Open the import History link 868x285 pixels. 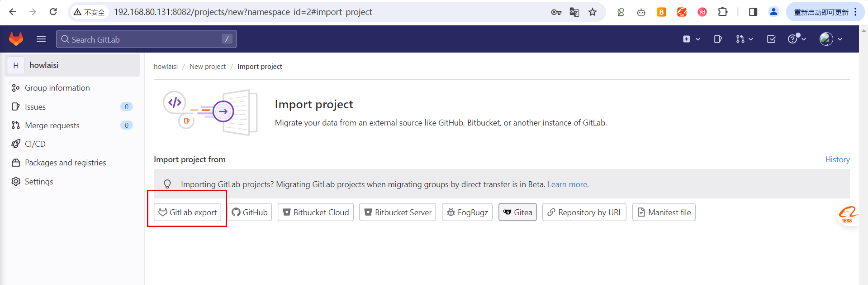coord(837,159)
